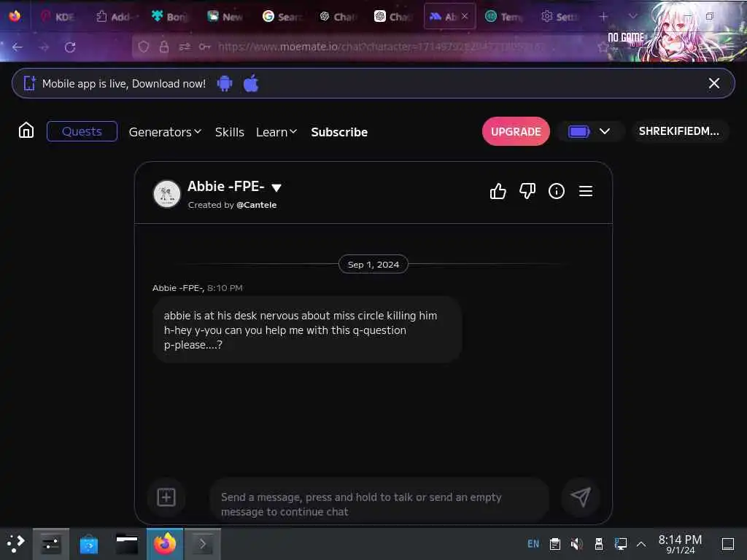Image resolution: width=747 pixels, height=560 pixels.
Task: Click the key password icon in address bar
Action: [x=204, y=47]
